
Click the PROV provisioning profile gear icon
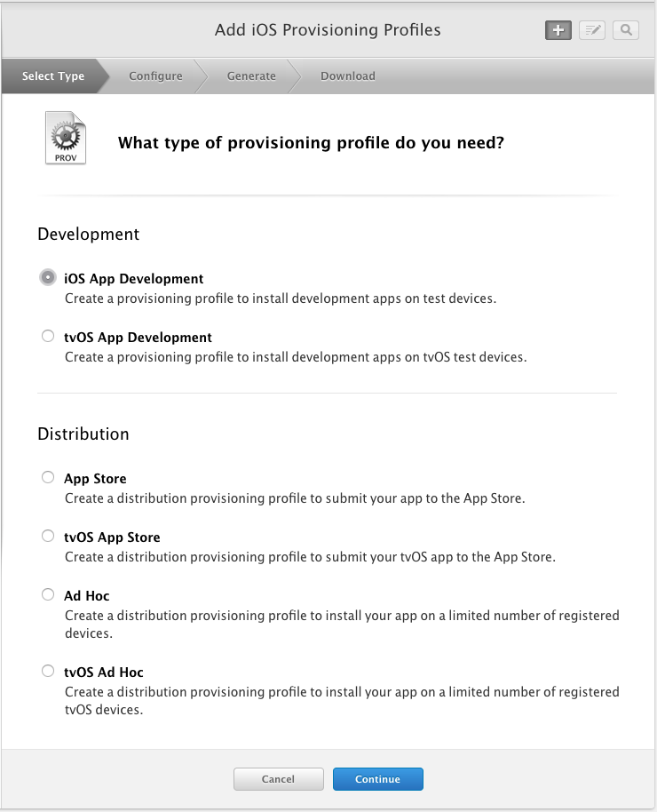coord(65,137)
